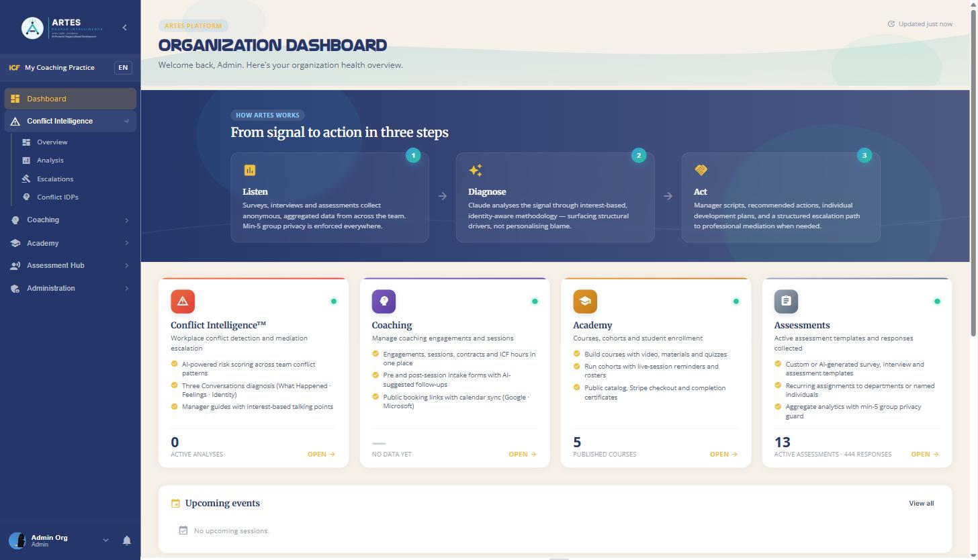Viewport: 978px width, 560px height.
Task: Click the ARTES PLATFORM badge
Action: 193,26
